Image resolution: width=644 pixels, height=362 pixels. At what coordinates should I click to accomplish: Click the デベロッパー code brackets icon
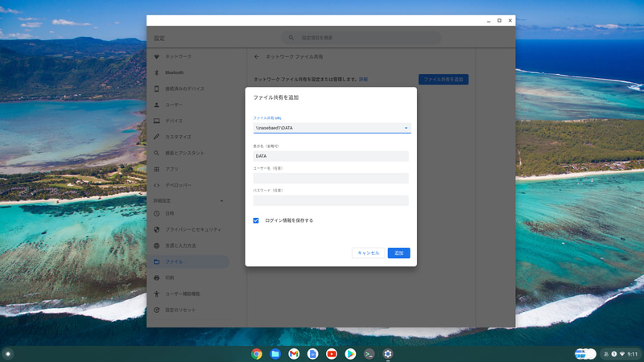click(156, 185)
